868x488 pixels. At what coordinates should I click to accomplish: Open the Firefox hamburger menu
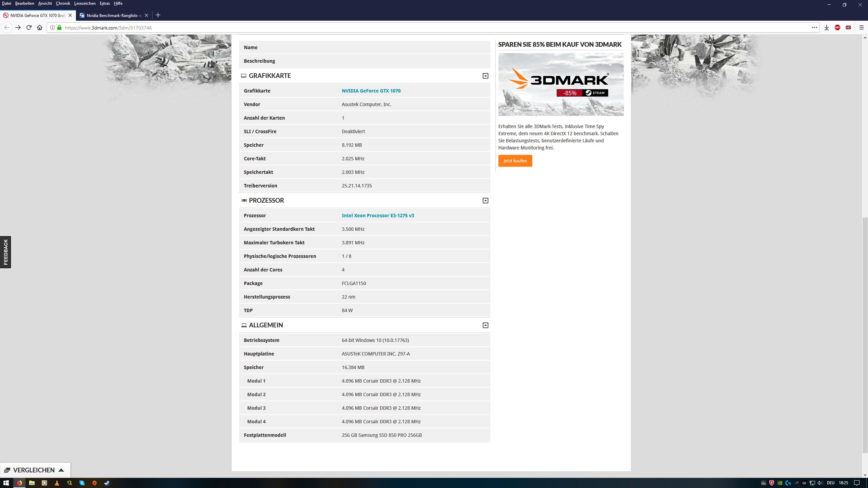click(x=861, y=27)
